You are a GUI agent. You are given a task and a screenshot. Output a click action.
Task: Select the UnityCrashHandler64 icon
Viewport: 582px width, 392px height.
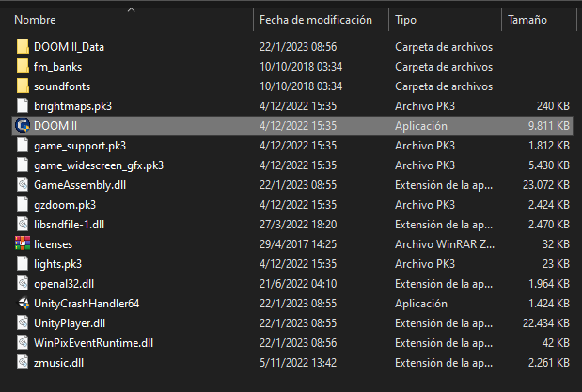click(23, 304)
